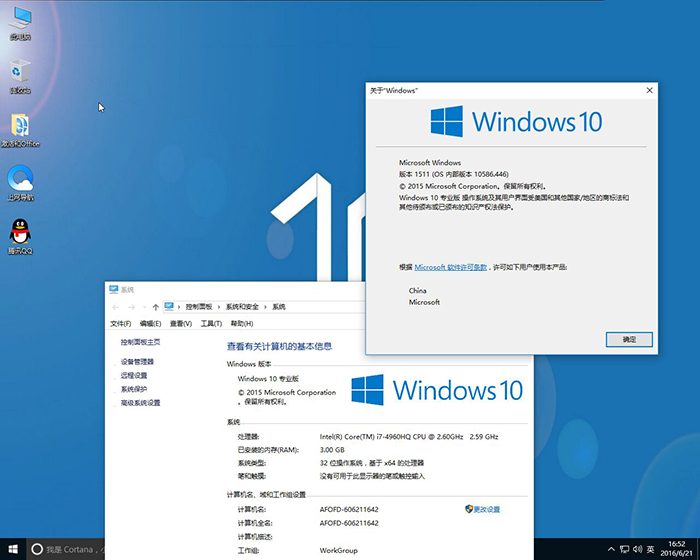Click the volume icon in system tray
Image resolution: width=700 pixels, height=560 pixels.
pyautogui.click(x=639, y=549)
